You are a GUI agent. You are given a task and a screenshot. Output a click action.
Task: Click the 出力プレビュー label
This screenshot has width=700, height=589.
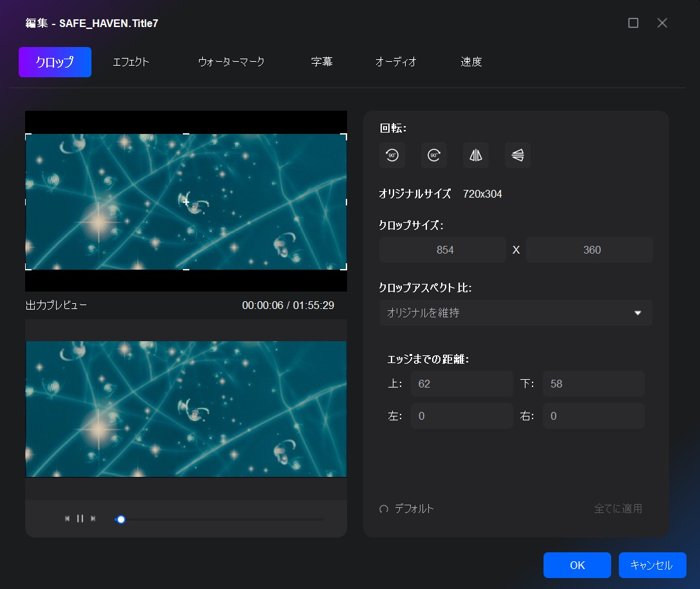coord(56,305)
